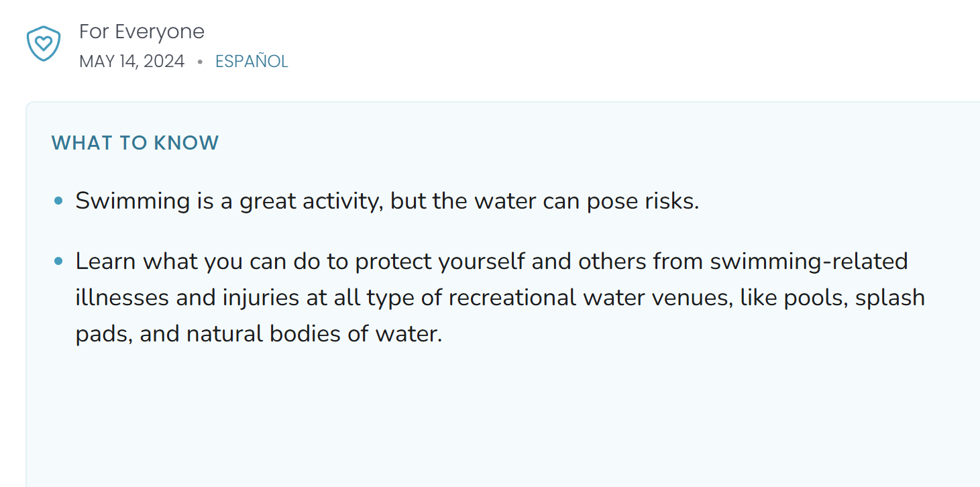Click the bullet before Learn what you can do
980x487 pixels.
pyautogui.click(x=59, y=261)
